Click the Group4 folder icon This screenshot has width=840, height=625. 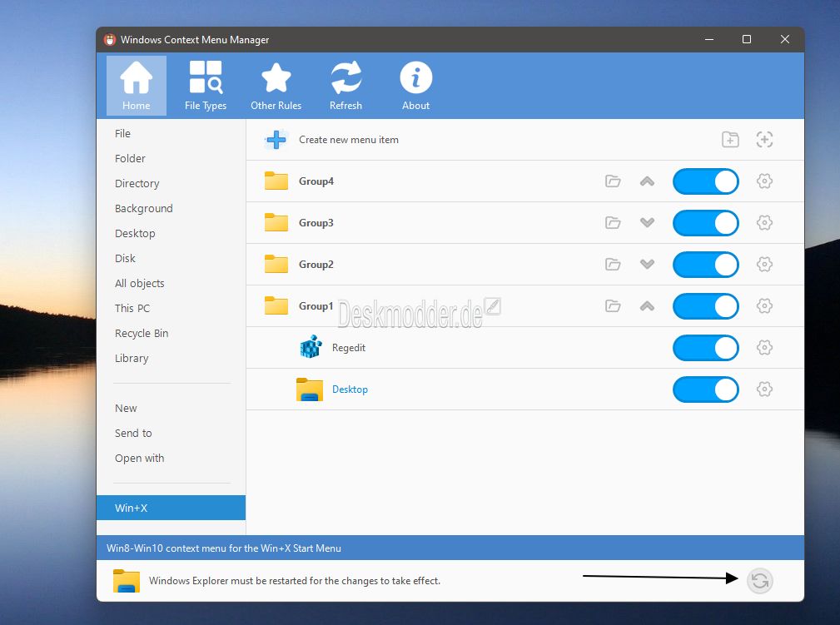276,181
